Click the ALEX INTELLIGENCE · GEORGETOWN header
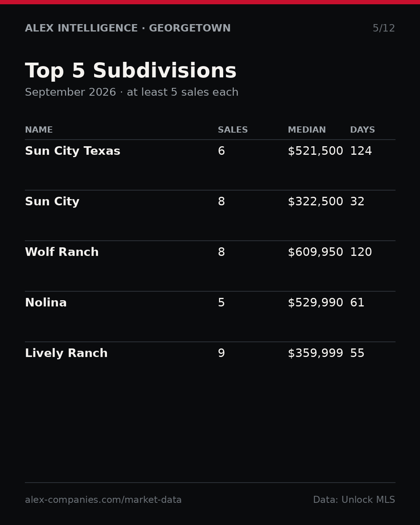The width and height of the screenshot is (420, 525). tap(128, 28)
